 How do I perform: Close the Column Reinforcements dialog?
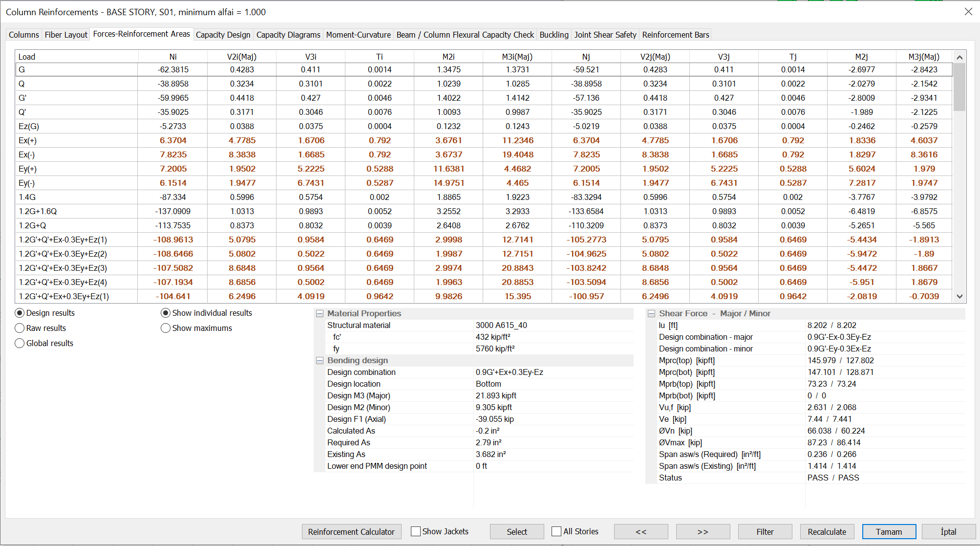(968, 12)
